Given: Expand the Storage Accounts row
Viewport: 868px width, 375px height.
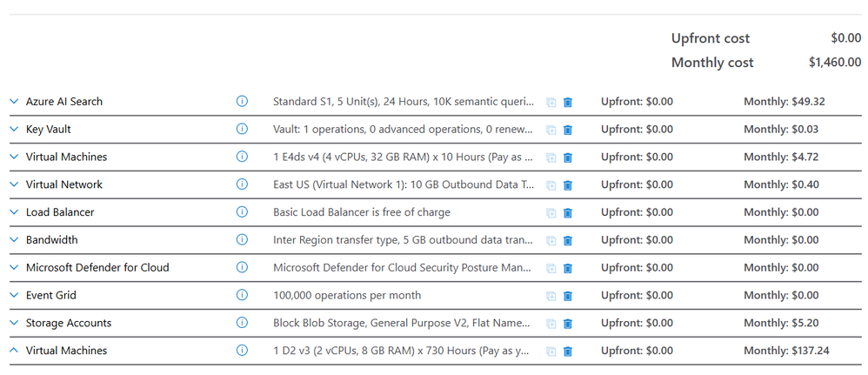Looking at the screenshot, I should point(14,324).
